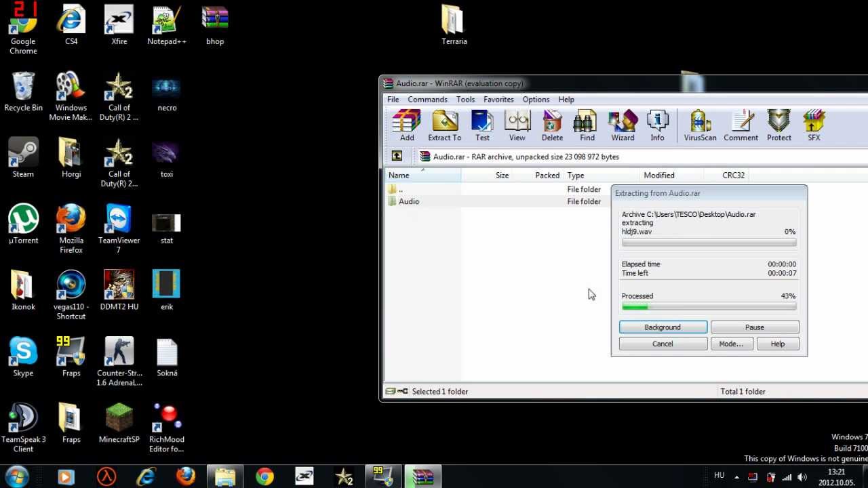Click the Mode... button
The width and height of the screenshot is (868, 488).
click(x=731, y=344)
